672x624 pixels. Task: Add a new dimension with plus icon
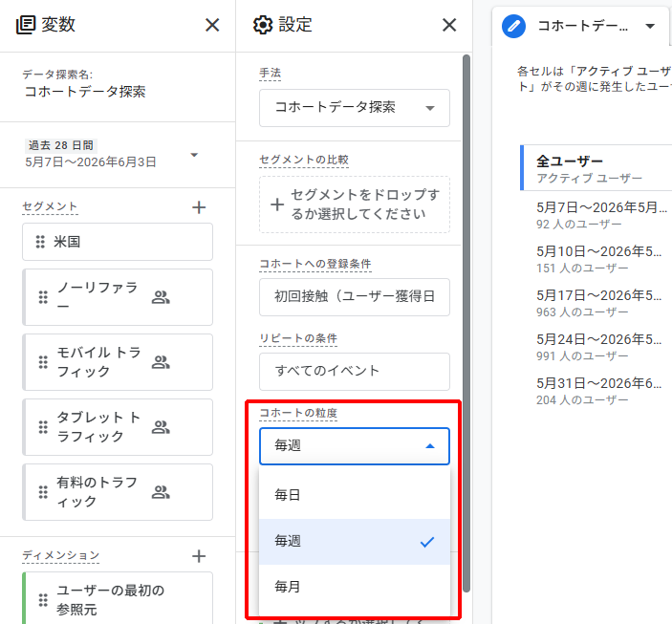pyautogui.click(x=199, y=556)
